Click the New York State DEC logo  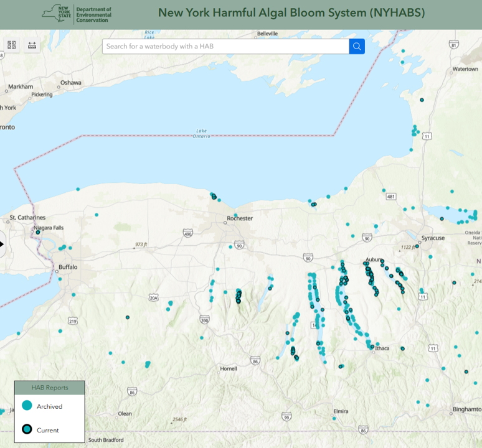(x=76, y=13)
